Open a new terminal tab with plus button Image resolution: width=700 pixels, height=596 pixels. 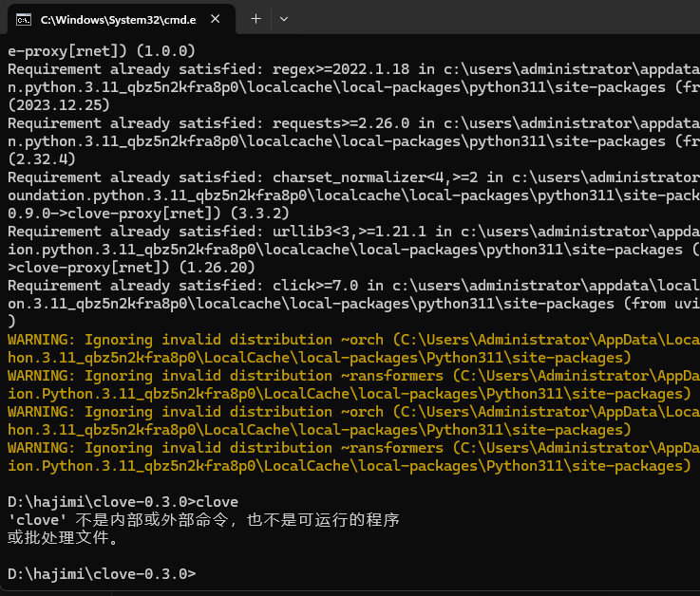pos(255,18)
